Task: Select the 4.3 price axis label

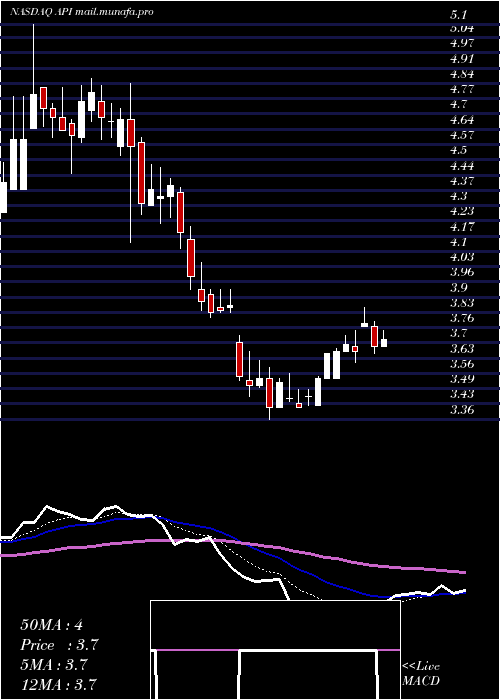Action: 458,196
